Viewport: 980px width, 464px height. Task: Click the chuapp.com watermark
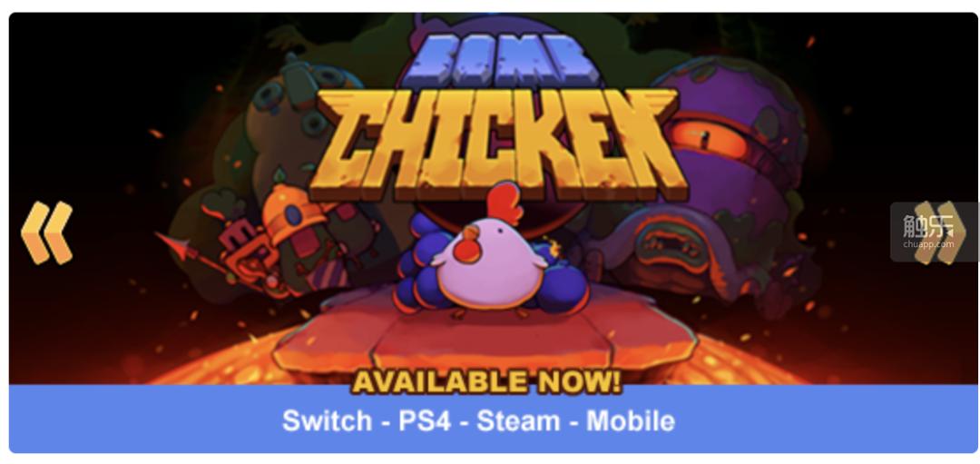click(x=929, y=232)
